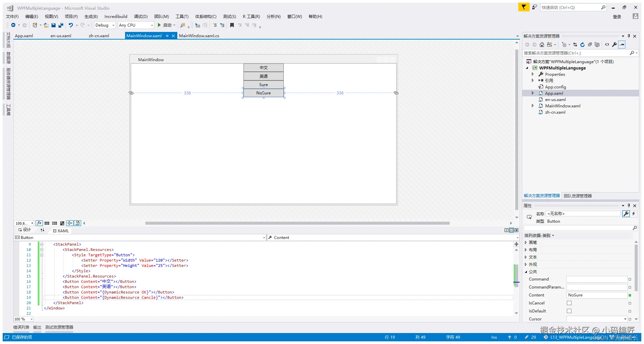
Task: Switch to 团队资源管理器 panel tab
Action: point(578,196)
